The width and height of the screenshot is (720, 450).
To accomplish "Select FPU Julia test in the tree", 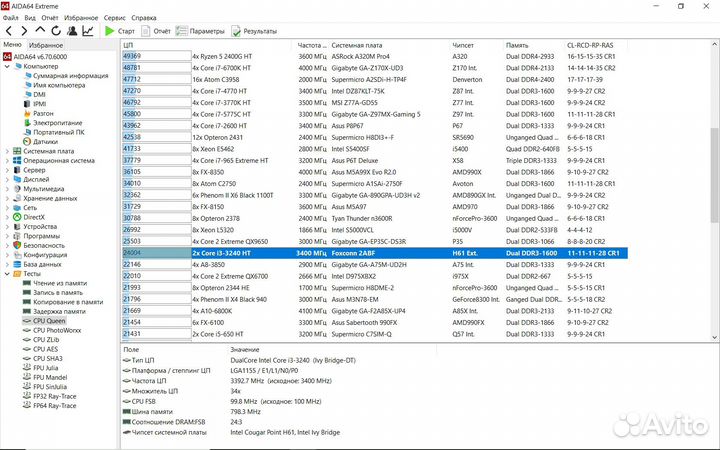I will tap(47, 367).
